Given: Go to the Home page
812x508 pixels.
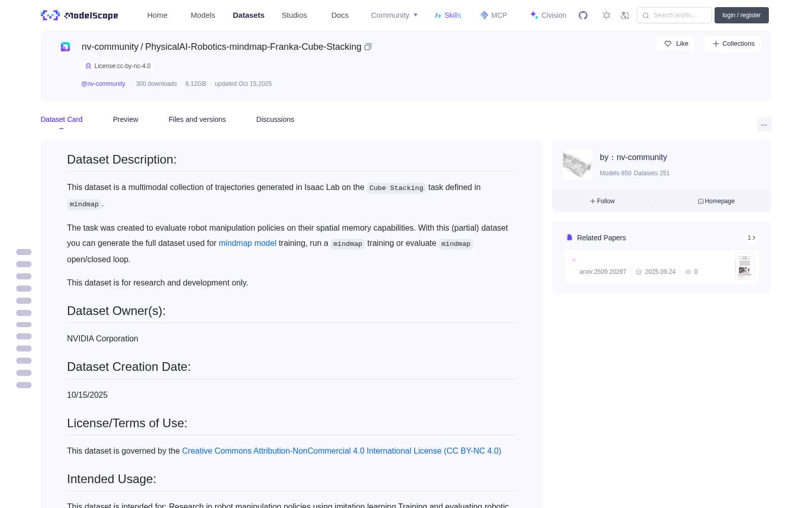Looking at the screenshot, I should pyautogui.click(x=157, y=15).
